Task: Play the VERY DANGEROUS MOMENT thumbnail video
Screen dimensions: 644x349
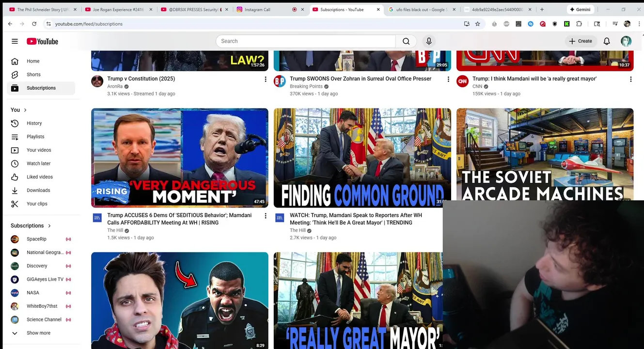Action: click(x=180, y=158)
